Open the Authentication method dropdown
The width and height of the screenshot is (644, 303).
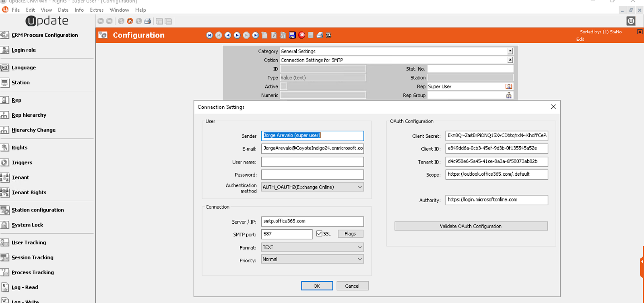coord(312,187)
